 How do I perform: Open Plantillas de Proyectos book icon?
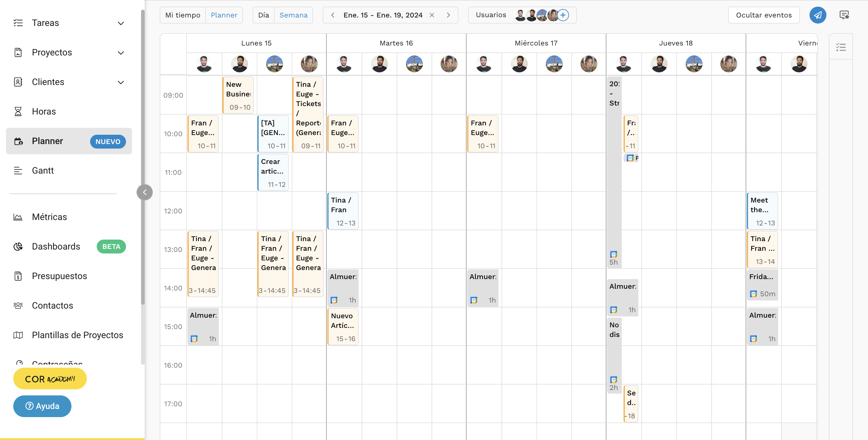18,335
